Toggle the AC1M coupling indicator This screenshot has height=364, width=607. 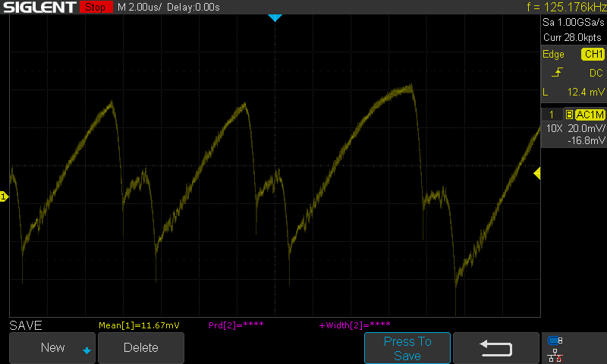pyautogui.click(x=590, y=115)
